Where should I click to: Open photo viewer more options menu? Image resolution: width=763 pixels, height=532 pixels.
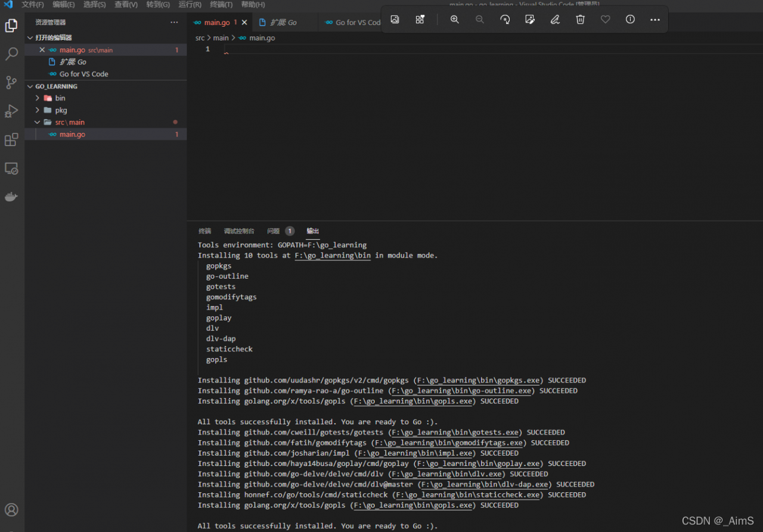[655, 20]
